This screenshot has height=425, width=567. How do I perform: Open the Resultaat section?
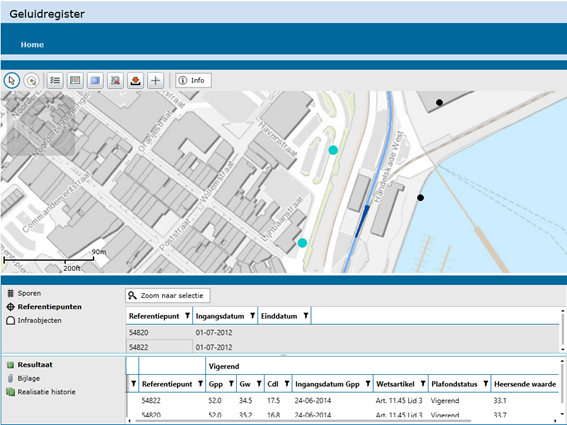click(35, 365)
